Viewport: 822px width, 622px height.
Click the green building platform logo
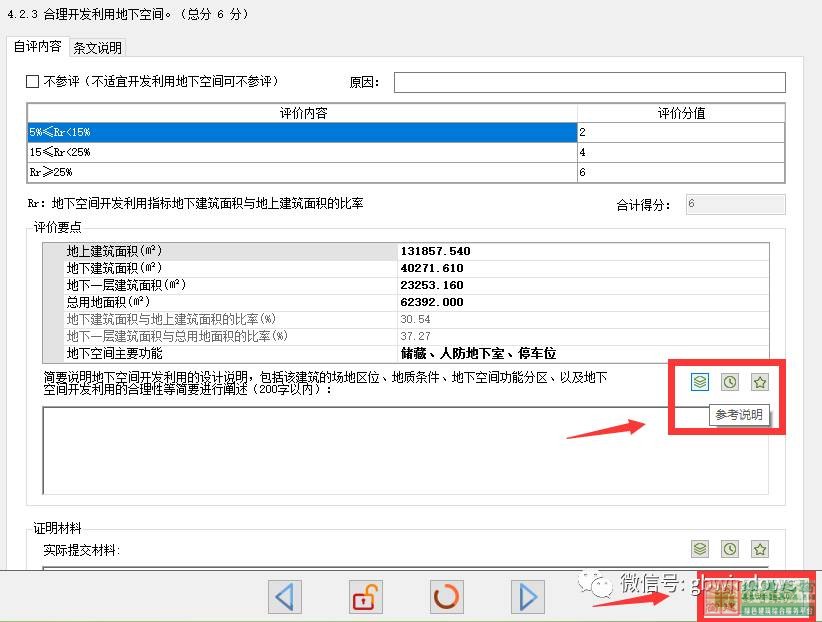point(758,598)
